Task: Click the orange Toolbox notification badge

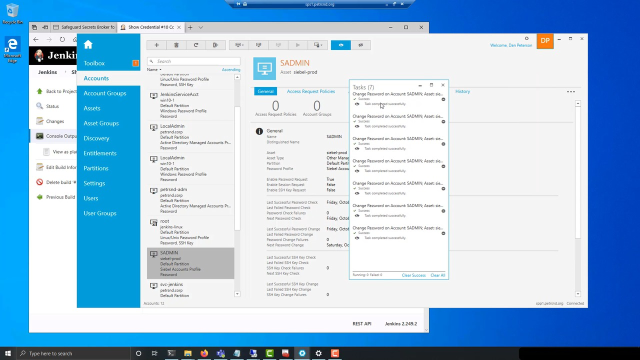Action: tap(136, 63)
